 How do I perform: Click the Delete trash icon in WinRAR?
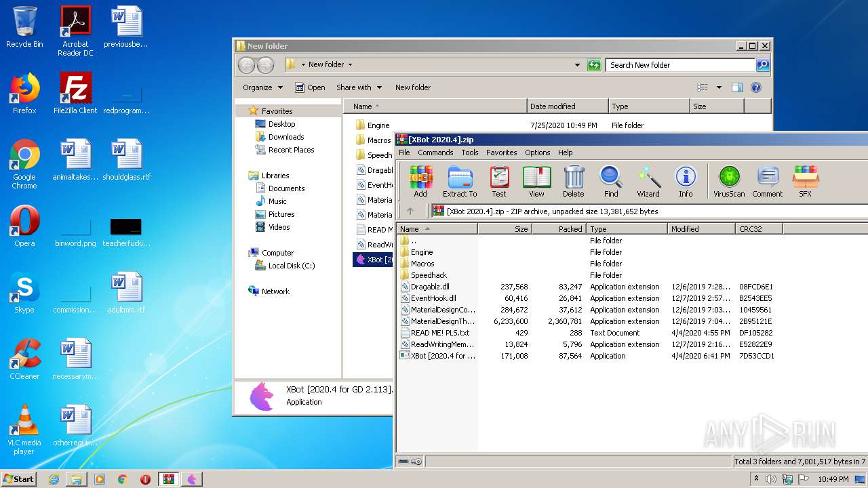[573, 181]
